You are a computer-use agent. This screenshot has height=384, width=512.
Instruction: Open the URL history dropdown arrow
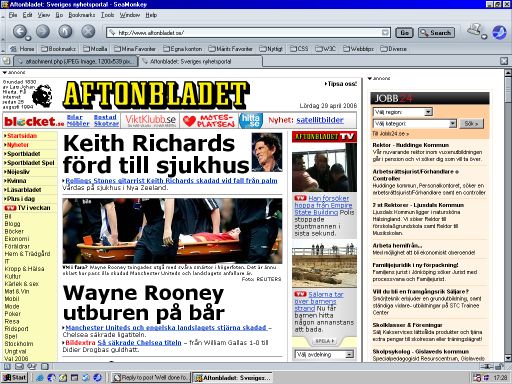click(385, 32)
